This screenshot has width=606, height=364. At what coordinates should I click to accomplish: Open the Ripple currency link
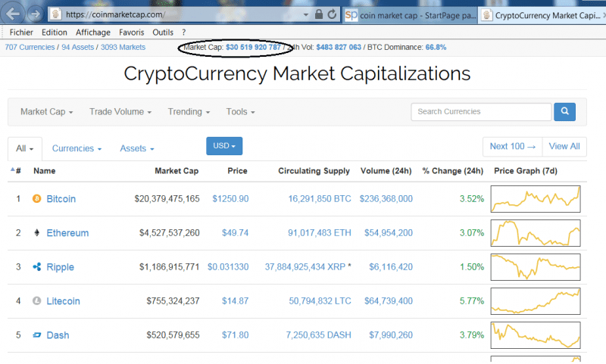tap(61, 266)
